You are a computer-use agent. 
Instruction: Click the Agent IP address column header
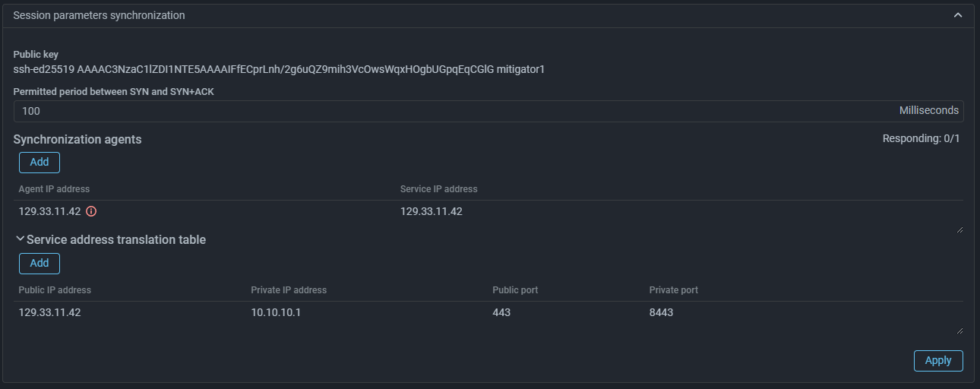tap(54, 189)
